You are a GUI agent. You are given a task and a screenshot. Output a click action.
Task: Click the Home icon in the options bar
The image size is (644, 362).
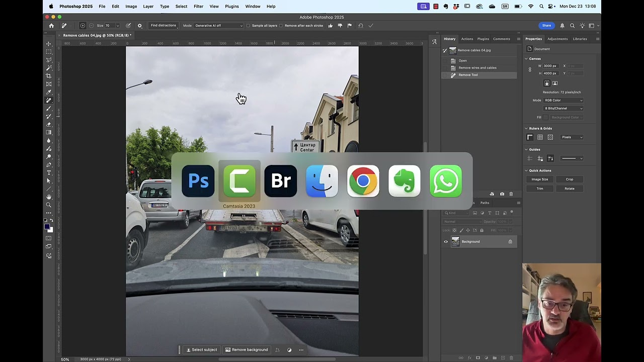(51, 25)
